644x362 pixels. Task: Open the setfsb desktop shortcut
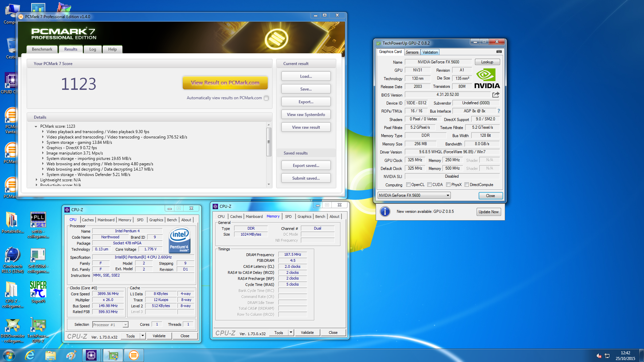click(38, 225)
